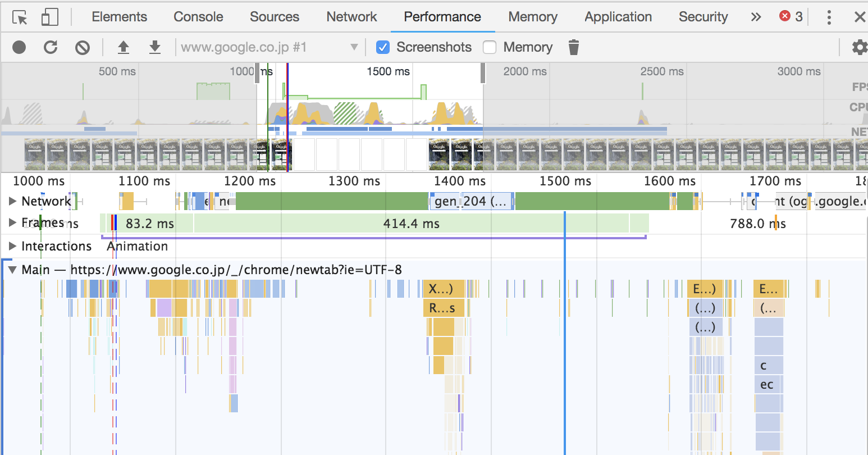Enable the Memory checkbox
This screenshot has width=868, height=455.
coord(490,47)
